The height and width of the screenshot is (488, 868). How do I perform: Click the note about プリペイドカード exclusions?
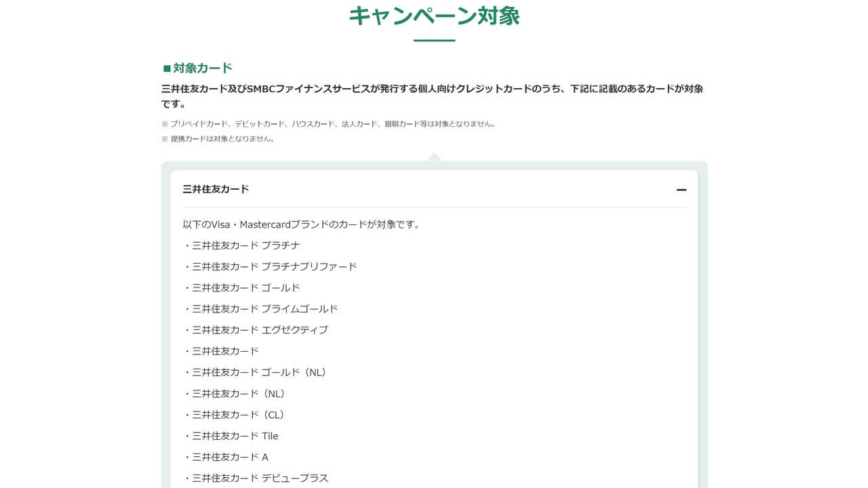[328, 124]
